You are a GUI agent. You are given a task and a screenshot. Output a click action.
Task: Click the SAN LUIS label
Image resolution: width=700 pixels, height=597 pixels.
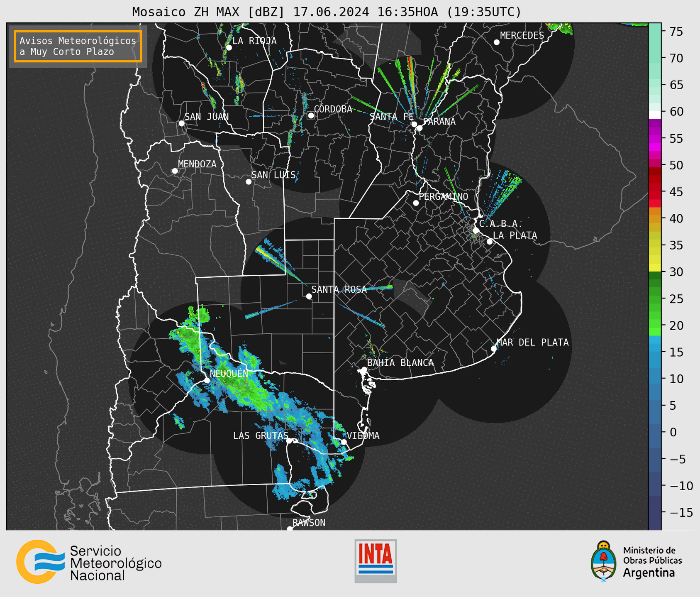[x=273, y=175]
